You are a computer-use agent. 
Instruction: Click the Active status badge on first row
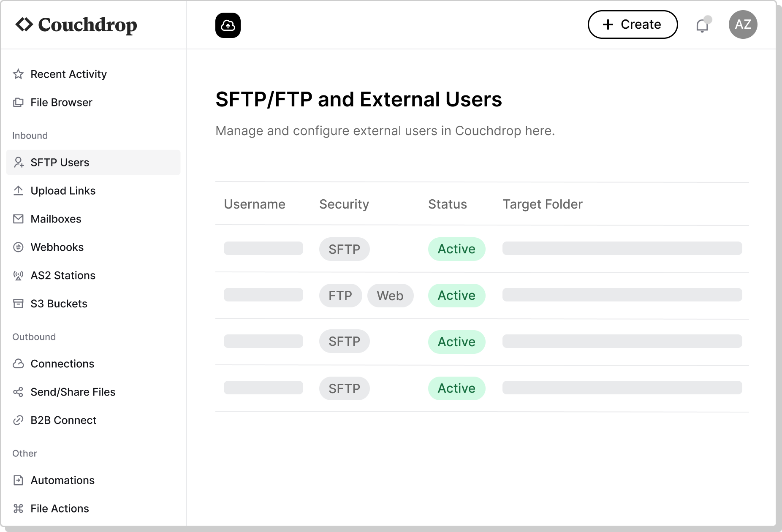(456, 249)
